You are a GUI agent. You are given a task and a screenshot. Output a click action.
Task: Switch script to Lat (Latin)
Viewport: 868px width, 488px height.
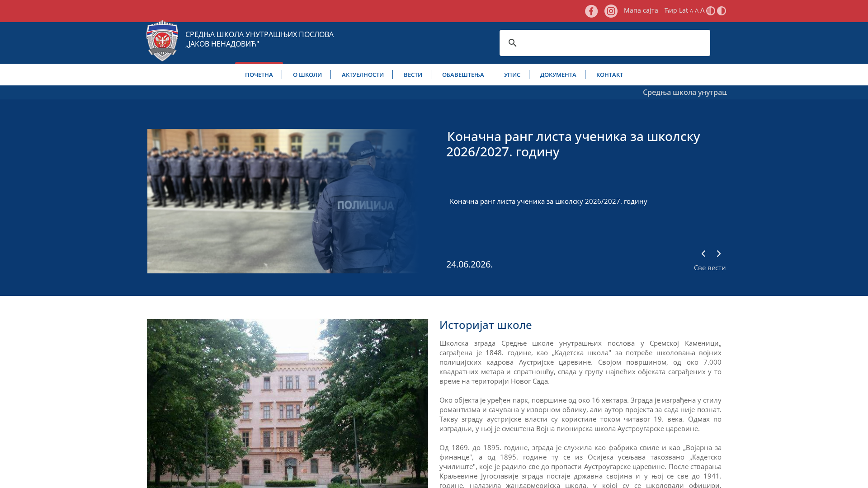683,10
